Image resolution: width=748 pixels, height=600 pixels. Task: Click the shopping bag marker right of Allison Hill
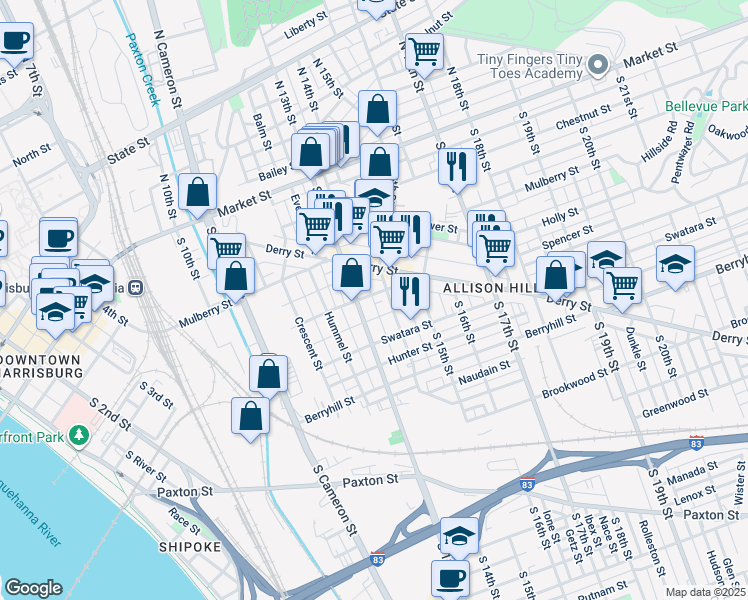[x=555, y=277]
